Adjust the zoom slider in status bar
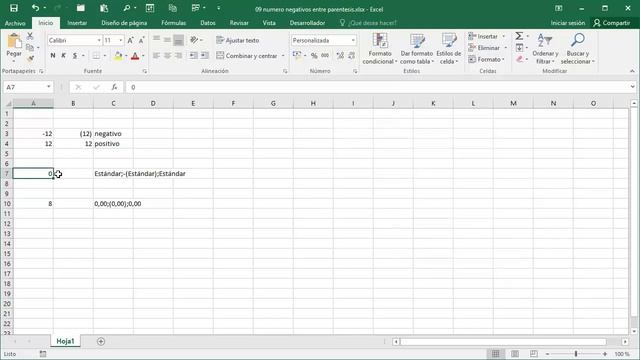Screen dimensions: 640x360 point(576,354)
